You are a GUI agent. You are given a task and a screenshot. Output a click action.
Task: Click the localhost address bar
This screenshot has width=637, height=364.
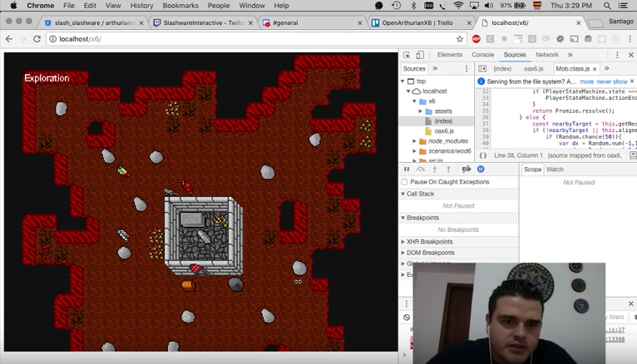pos(249,38)
